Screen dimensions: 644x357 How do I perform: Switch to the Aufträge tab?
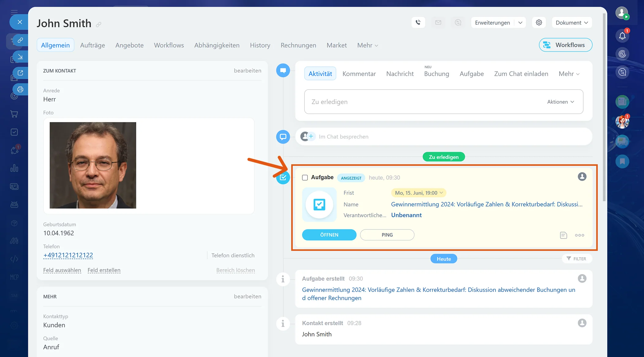pos(92,45)
